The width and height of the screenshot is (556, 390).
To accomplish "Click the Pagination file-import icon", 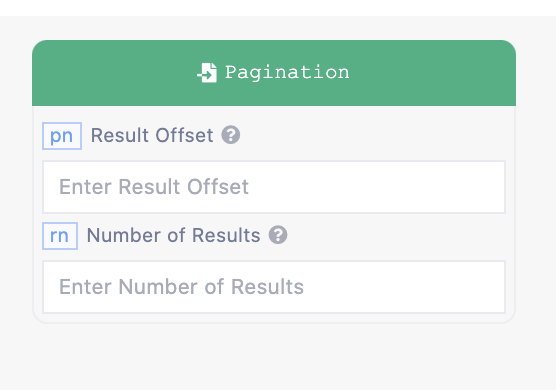I will point(207,73).
